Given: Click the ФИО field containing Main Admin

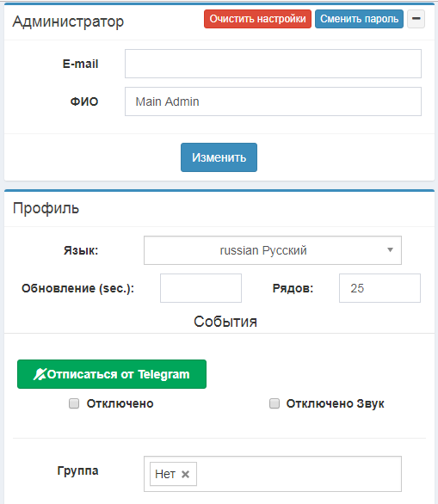Looking at the screenshot, I should pos(273,101).
